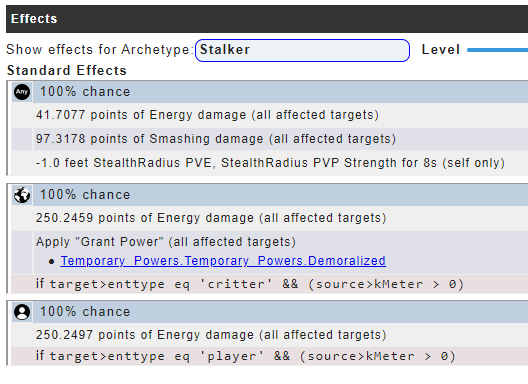Select the globe group's 100% chance header
The image size is (528, 384).
(x=280, y=195)
